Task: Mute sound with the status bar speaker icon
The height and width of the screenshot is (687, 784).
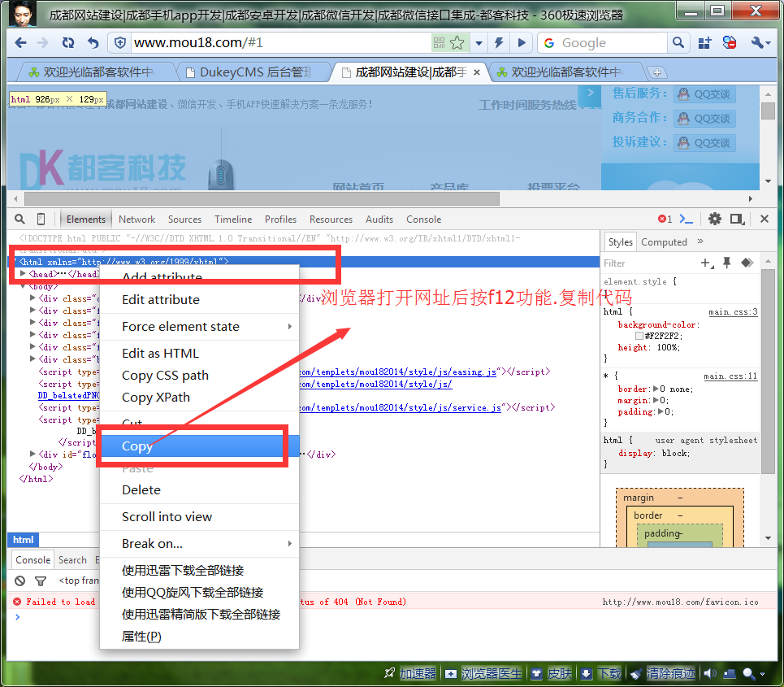Action: 709,673
